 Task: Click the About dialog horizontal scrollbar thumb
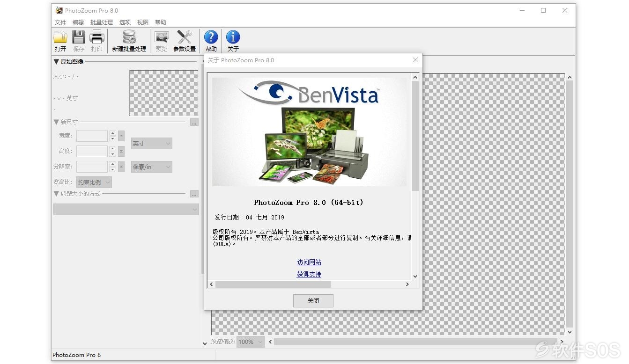(x=273, y=284)
